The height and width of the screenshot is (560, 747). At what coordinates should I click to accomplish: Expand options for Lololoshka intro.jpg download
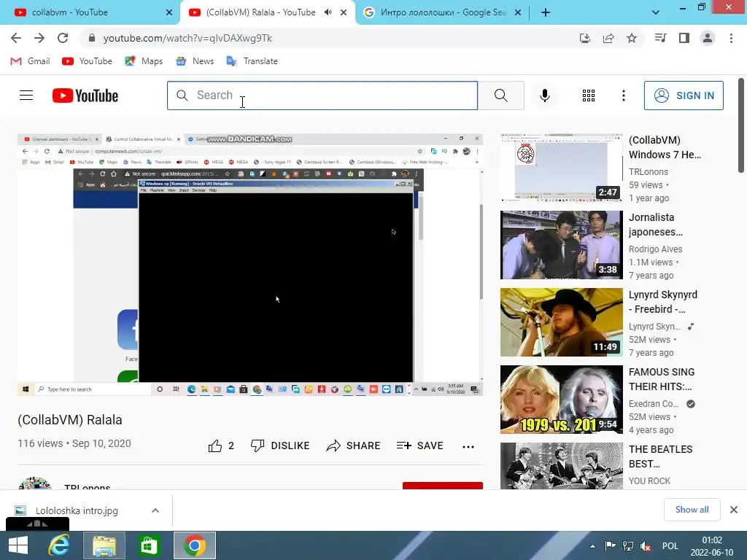155,510
